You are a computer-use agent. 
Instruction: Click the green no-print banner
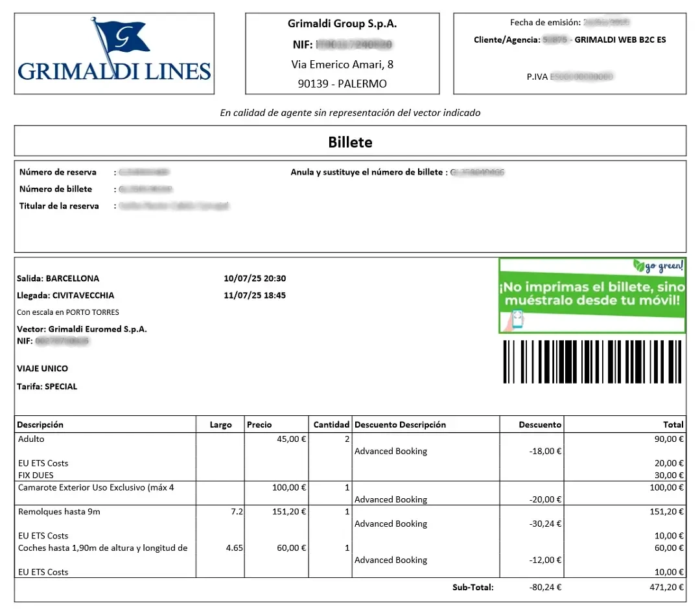click(592, 295)
